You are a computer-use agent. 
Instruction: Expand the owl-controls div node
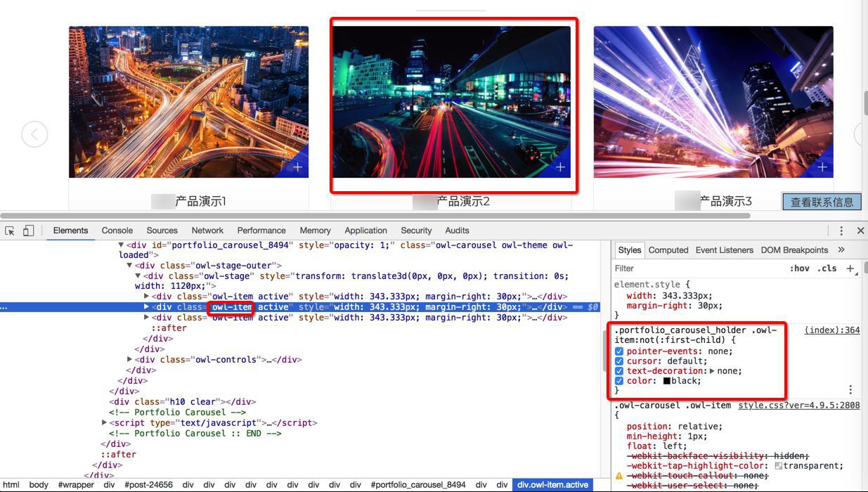pos(129,360)
